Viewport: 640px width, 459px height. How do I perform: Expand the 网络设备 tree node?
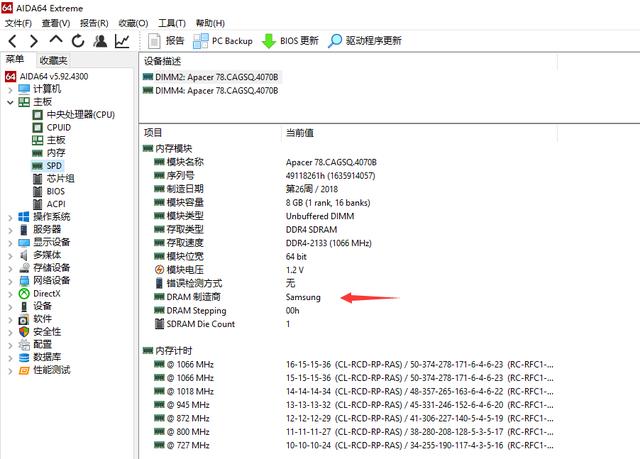(x=10, y=281)
